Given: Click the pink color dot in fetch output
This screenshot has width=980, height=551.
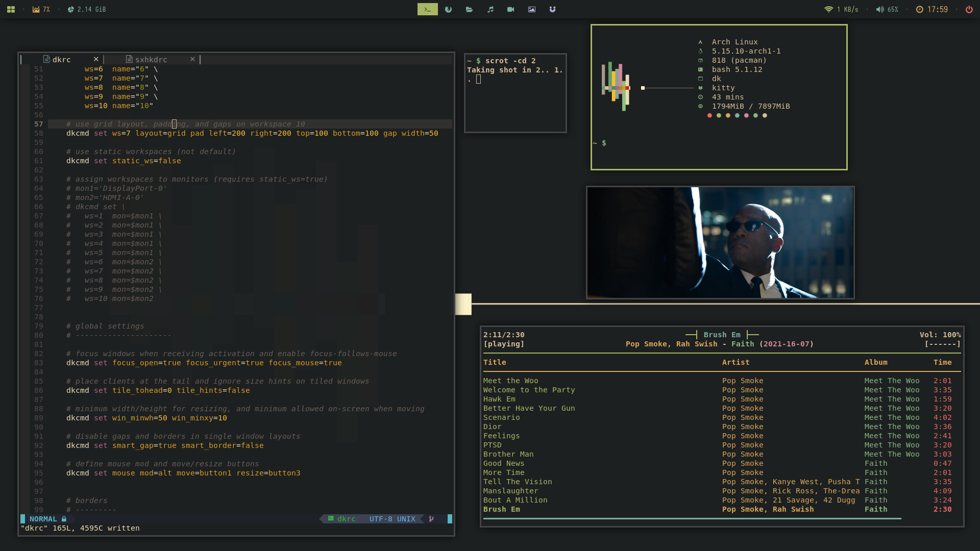Looking at the screenshot, I should (746, 115).
